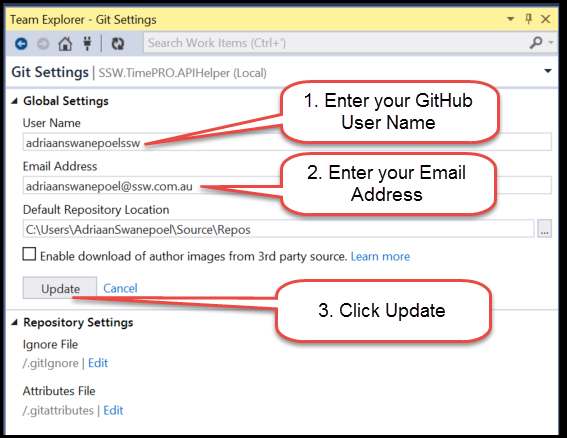Image resolution: width=567 pixels, height=438 pixels.
Task: Browse for repository location ellipsis button
Action: pos(545,229)
